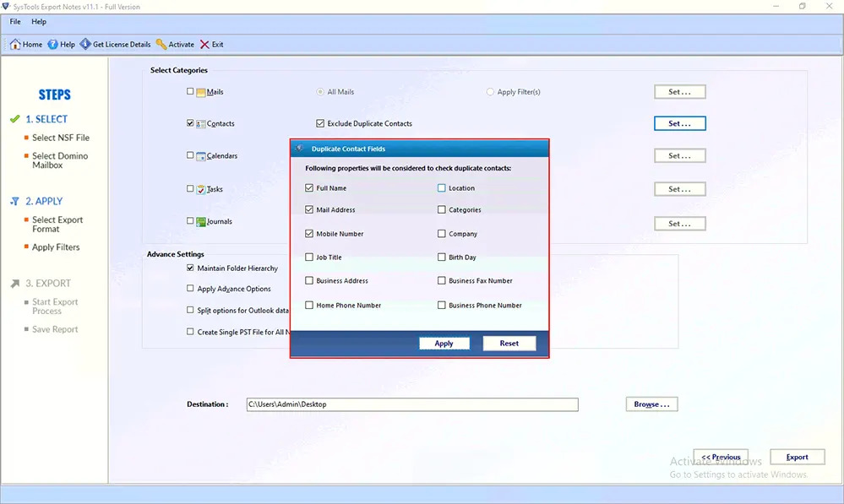The height and width of the screenshot is (504, 844).
Task: Click the Activate key icon
Action: click(161, 44)
